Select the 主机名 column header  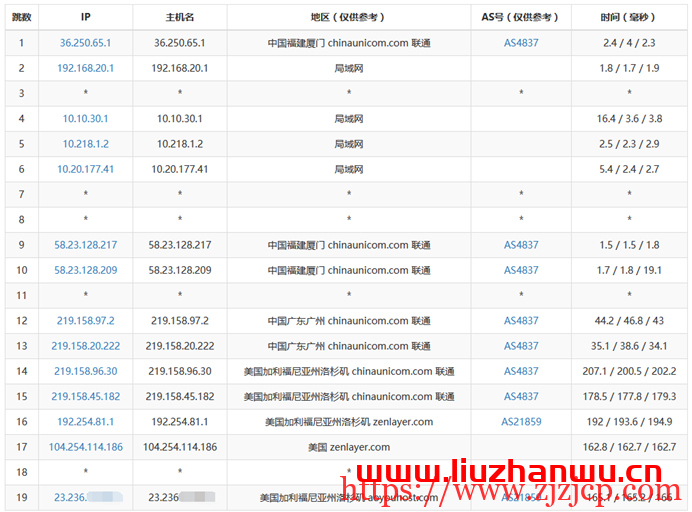(x=180, y=17)
